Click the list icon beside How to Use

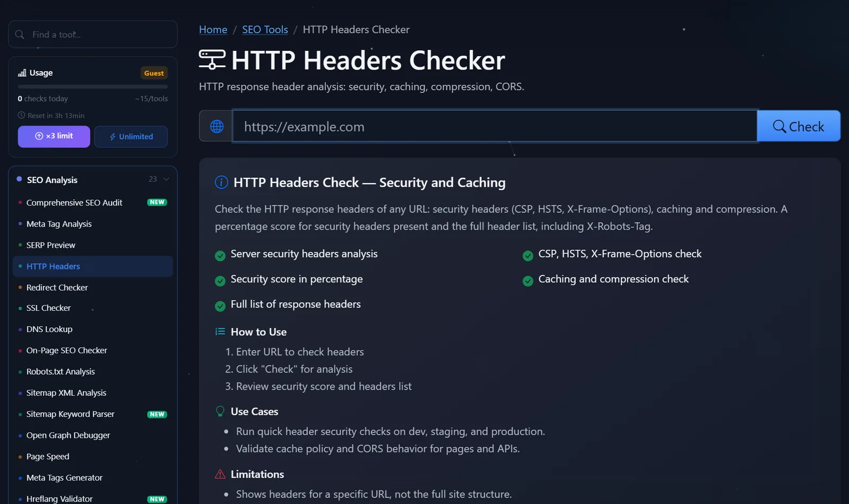[x=220, y=332]
